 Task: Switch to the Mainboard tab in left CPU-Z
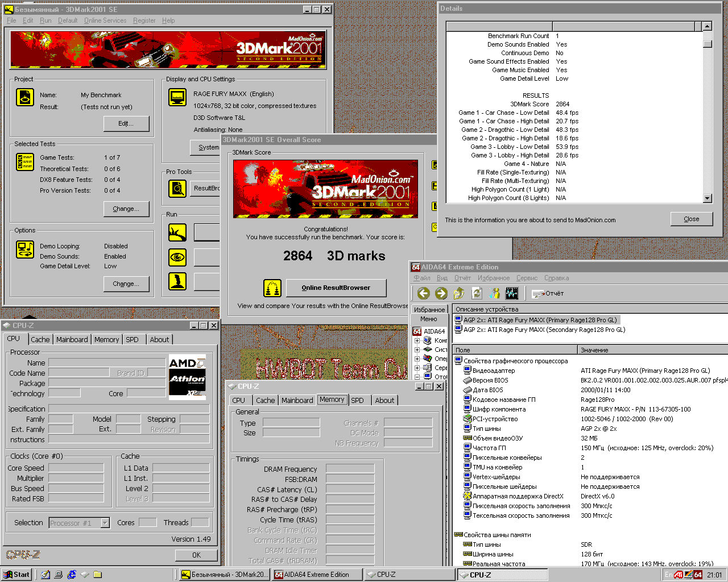[x=72, y=339]
